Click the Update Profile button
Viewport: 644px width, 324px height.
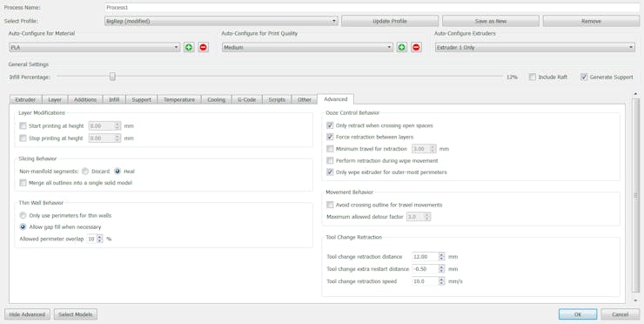390,21
